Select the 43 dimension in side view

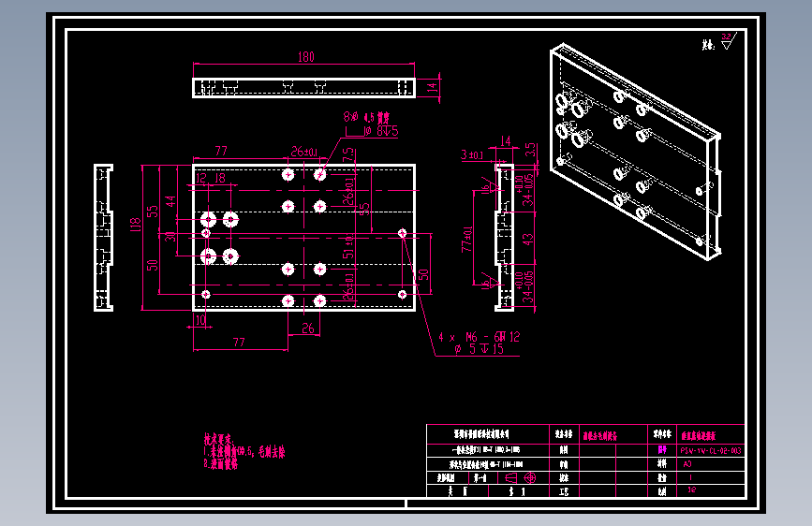click(527, 240)
